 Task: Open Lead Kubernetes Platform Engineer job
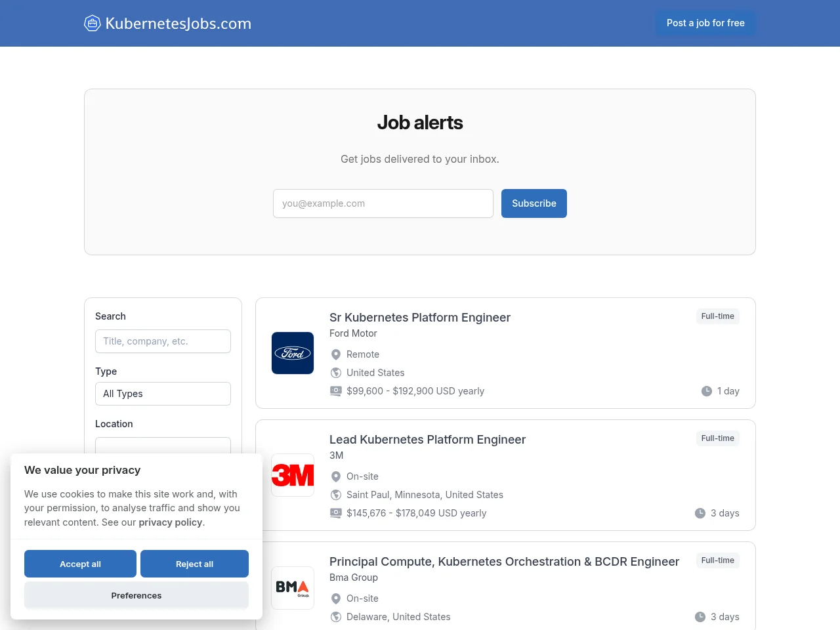tap(427, 440)
